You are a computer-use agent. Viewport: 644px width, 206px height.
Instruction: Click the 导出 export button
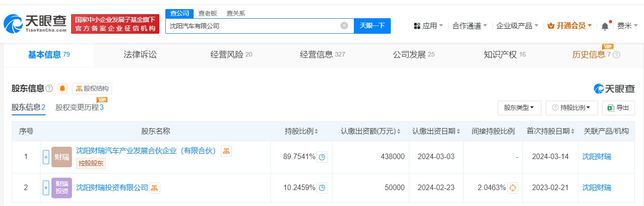coord(618,108)
